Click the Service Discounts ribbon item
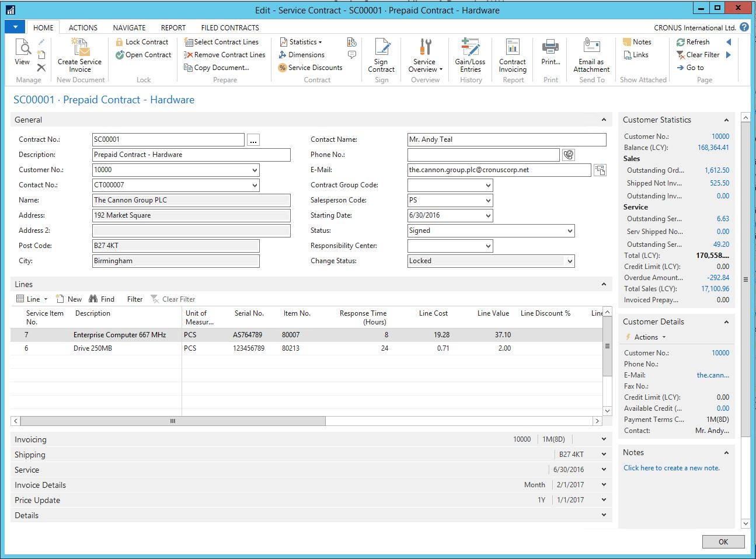 click(x=310, y=68)
